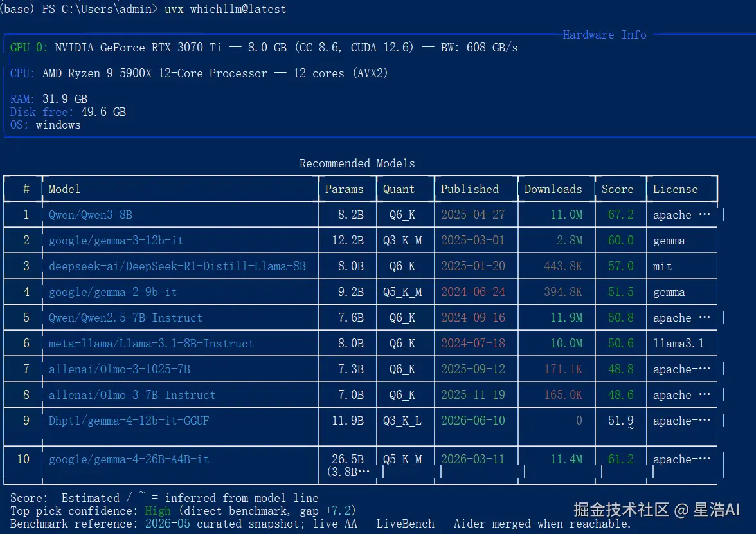Click the Params column header
Screen dimensions: 756x534
(x=345, y=189)
